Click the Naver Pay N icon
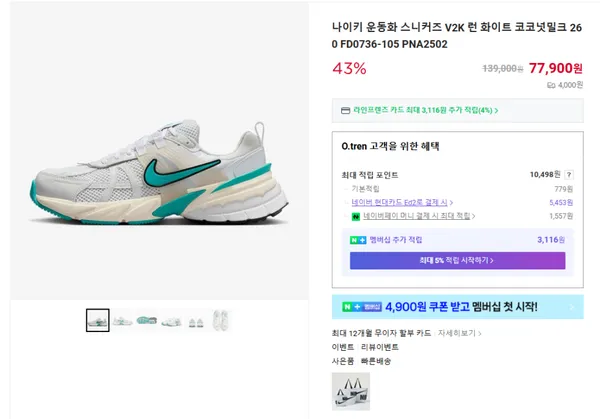 [355, 216]
